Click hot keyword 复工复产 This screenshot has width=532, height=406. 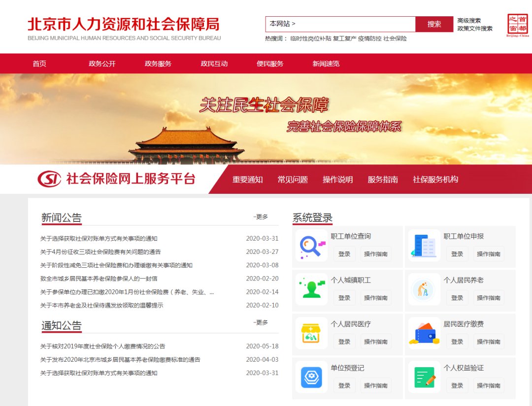point(344,39)
